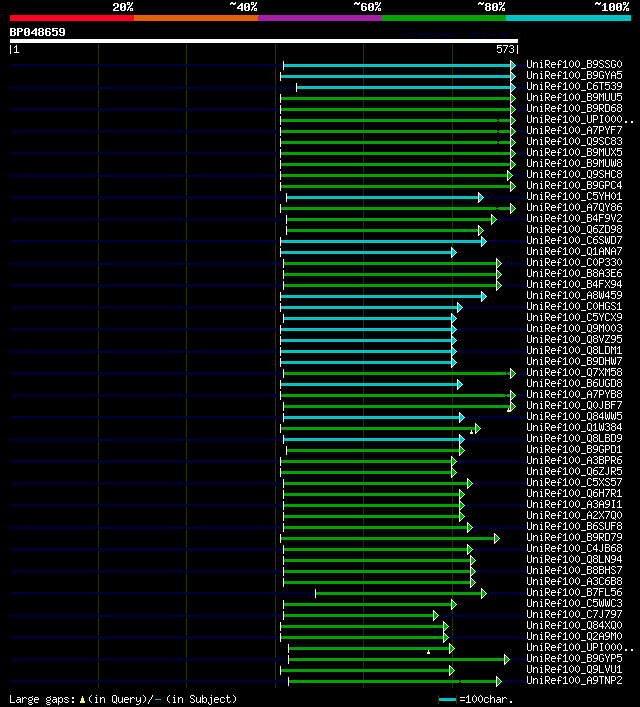The height and width of the screenshot is (707, 640).
Task: Select the UniRef100_B9GPC4 label
Action: pyautogui.click(x=574, y=185)
